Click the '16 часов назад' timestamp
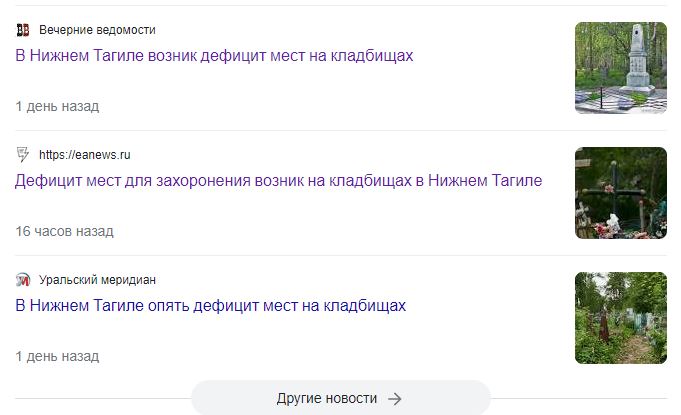The height and width of the screenshot is (415, 681). coord(65,231)
